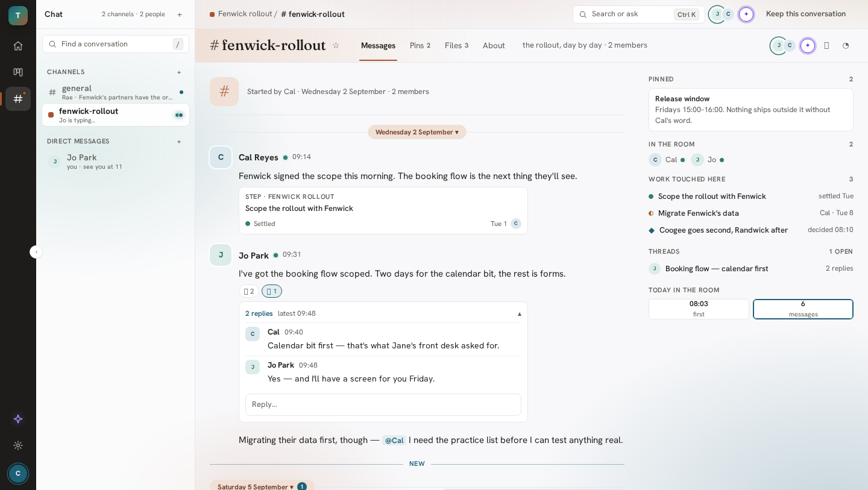Add a direct message via the plus icon
Viewport: 868px width, 490px height.
click(179, 142)
